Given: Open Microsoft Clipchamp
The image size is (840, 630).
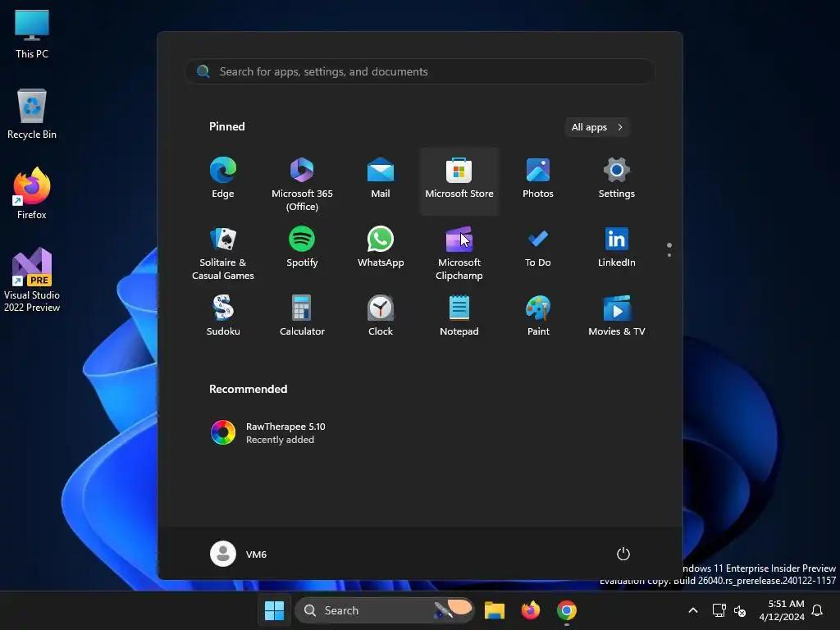Looking at the screenshot, I should tap(459, 252).
